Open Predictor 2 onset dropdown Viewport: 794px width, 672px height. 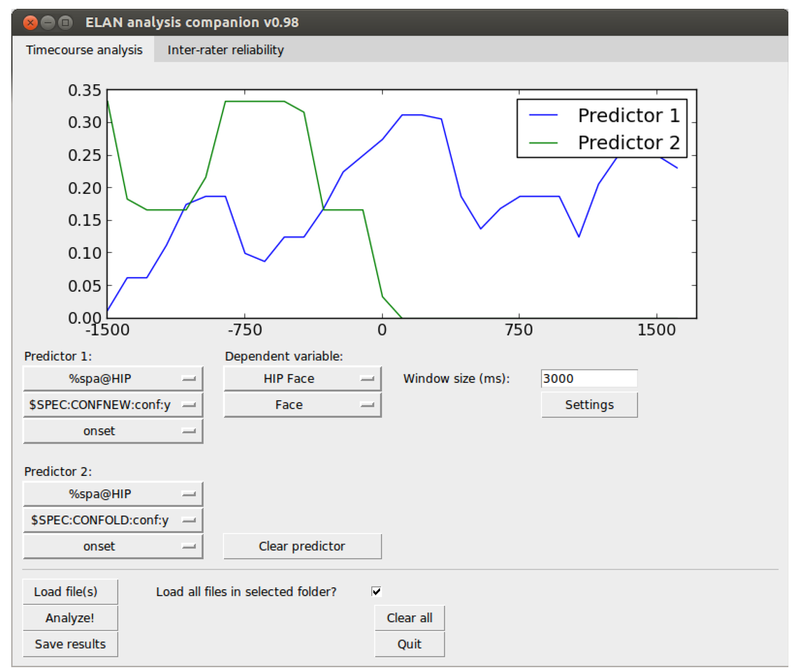pos(113,546)
